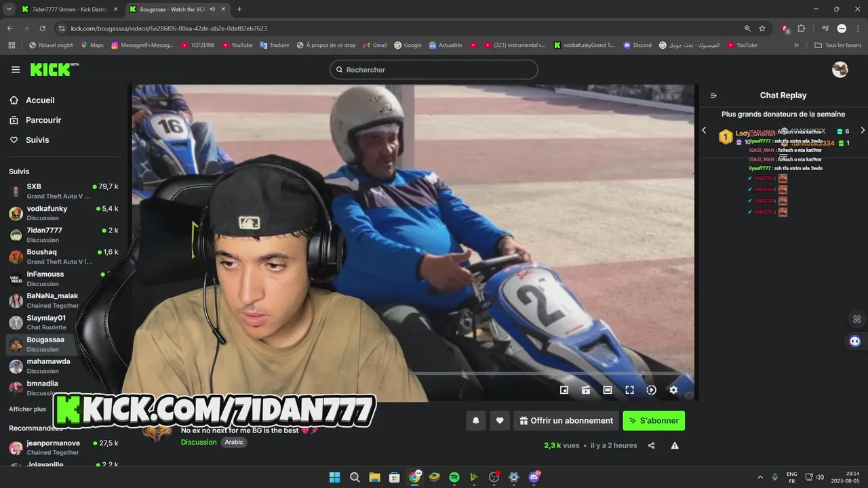This screenshot has height=488, width=868.
Task: Open the Gmail bookmark
Action: [x=374, y=45]
